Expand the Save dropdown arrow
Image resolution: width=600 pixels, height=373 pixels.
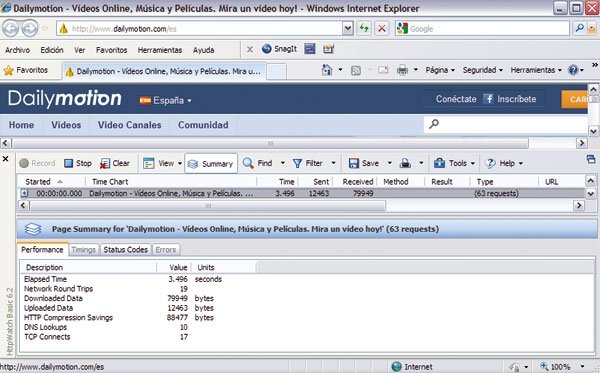click(x=390, y=163)
